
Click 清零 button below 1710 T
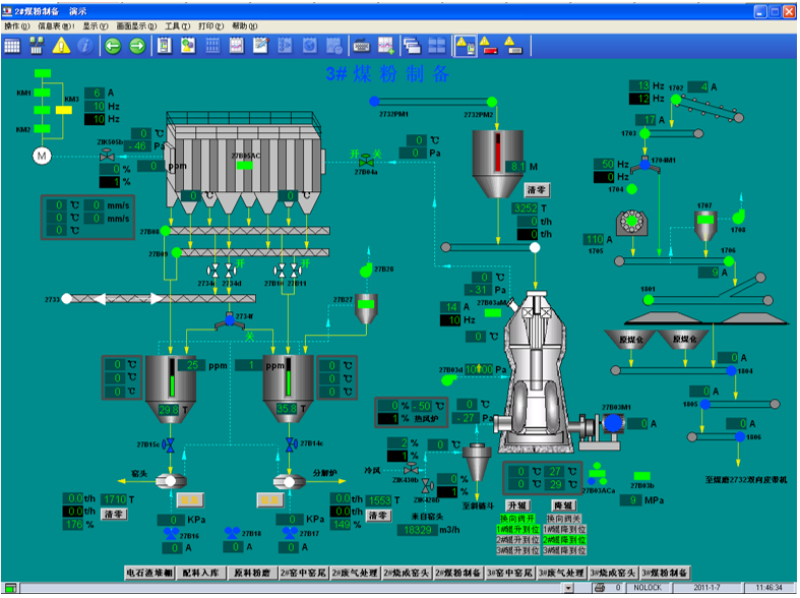coord(114,515)
